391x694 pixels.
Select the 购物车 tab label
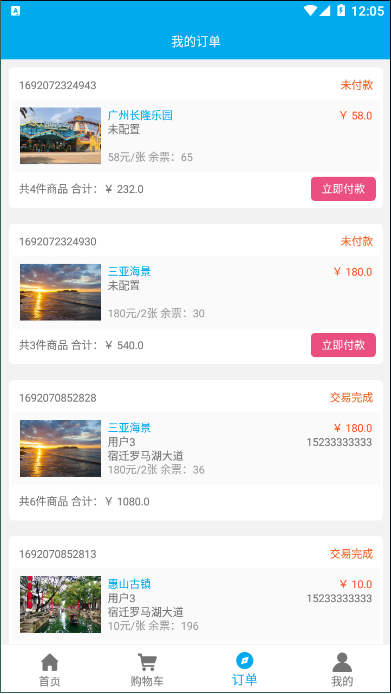pos(147,681)
